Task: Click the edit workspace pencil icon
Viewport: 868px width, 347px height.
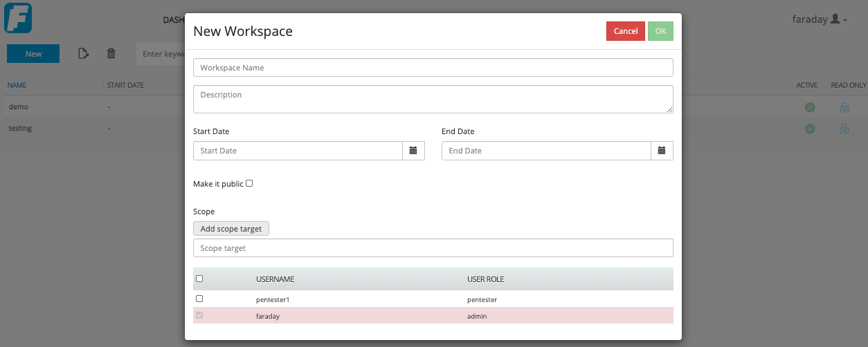Action: 84,54
